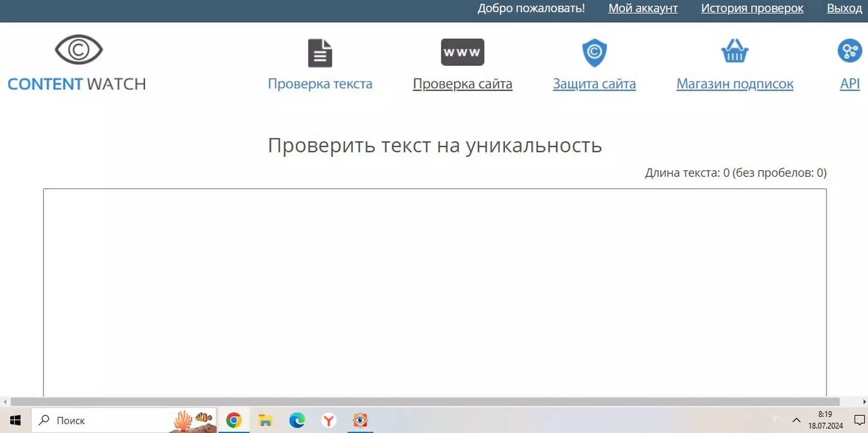
Task: Open the Магазин подписок text link
Action: click(735, 84)
